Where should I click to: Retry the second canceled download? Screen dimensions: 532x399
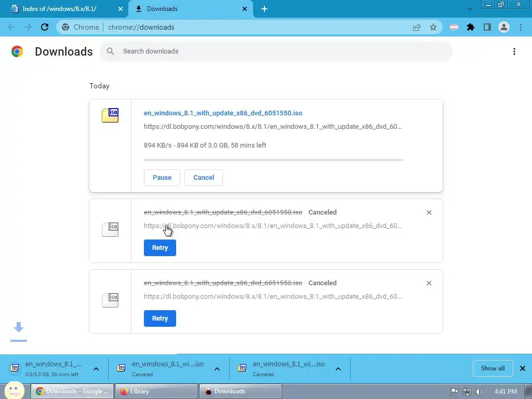click(160, 318)
